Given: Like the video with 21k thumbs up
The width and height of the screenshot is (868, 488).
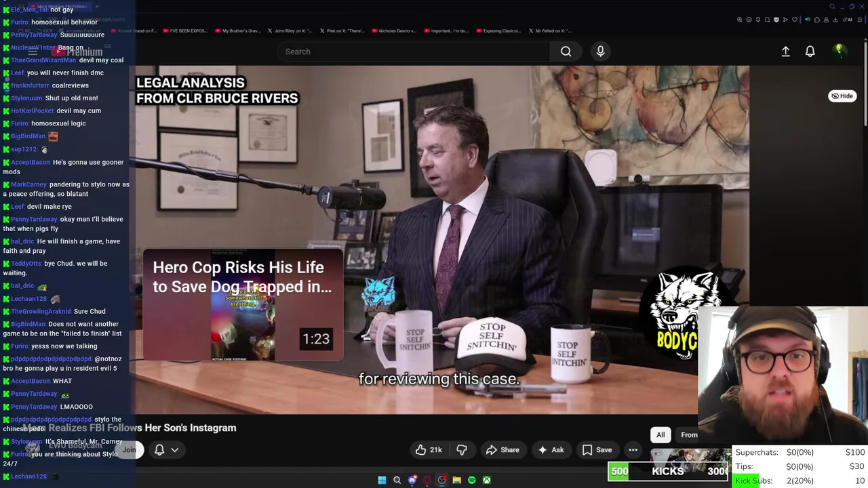Looking at the screenshot, I should click(x=429, y=450).
